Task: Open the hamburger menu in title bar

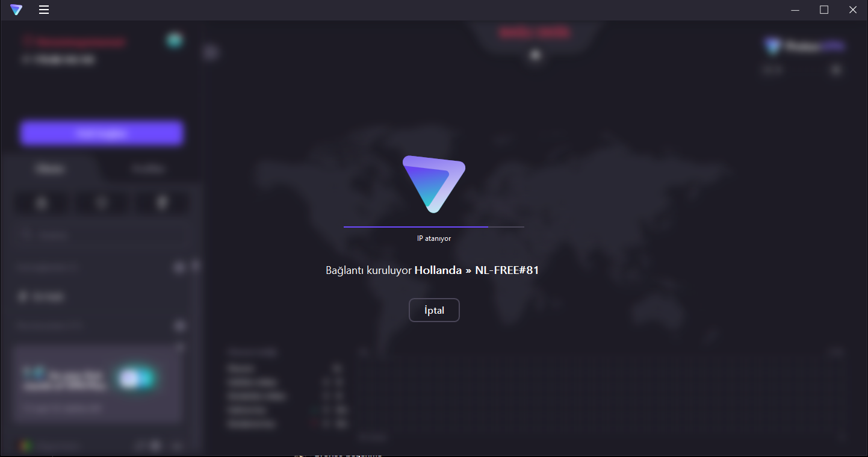Action: (44, 10)
